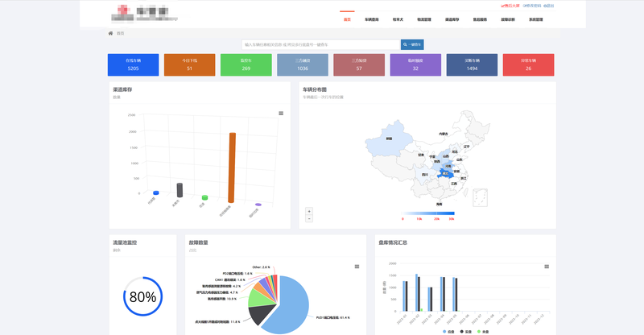Open the 渠道库存 navigation menu
Image resolution: width=644 pixels, height=335 pixels.
click(452, 19)
